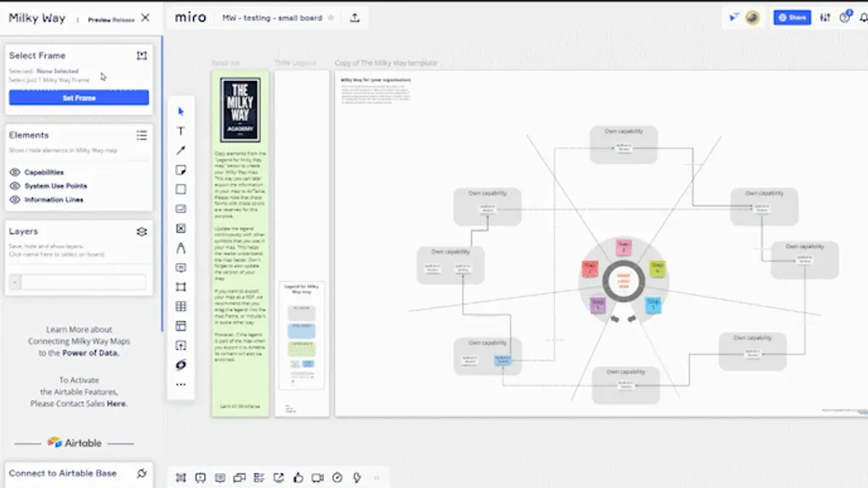
Task: Open chat icon in bottom toolbar
Action: (239, 477)
